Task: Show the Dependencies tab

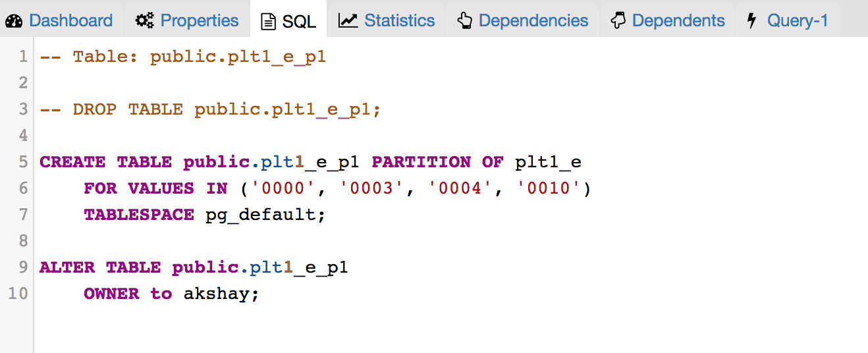Action: pyautogui.click(x=523, y=21)
